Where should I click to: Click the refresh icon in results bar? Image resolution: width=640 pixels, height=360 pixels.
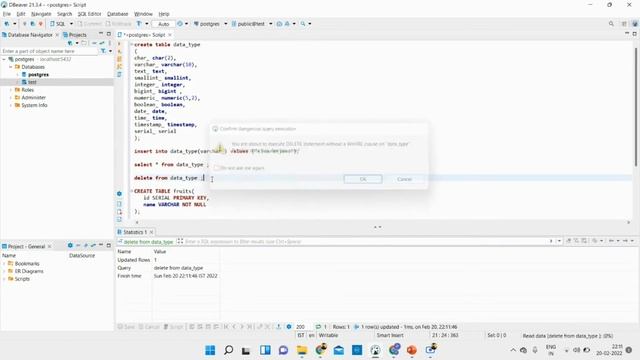[318, 327]
